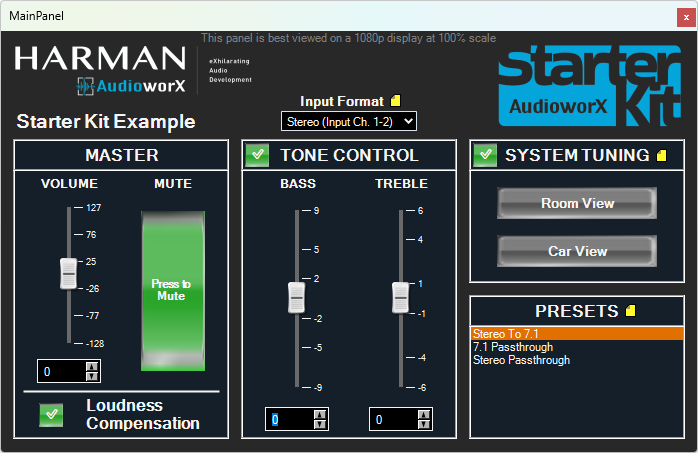Click the Starter Kit Example title
698x453 pixels.
pyautogui.click(x=106, y=121)
